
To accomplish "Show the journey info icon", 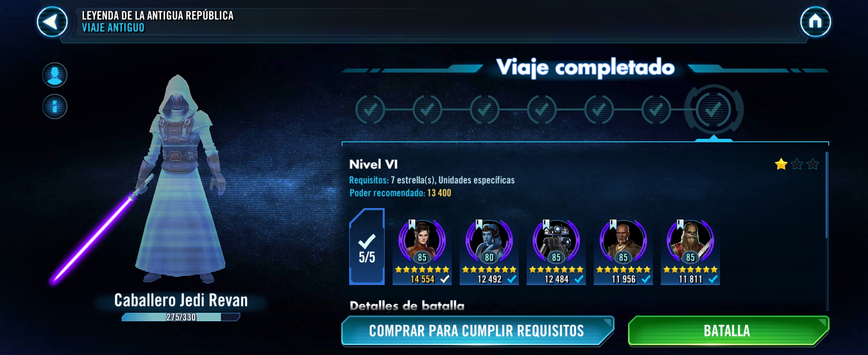I will [55, 106].
